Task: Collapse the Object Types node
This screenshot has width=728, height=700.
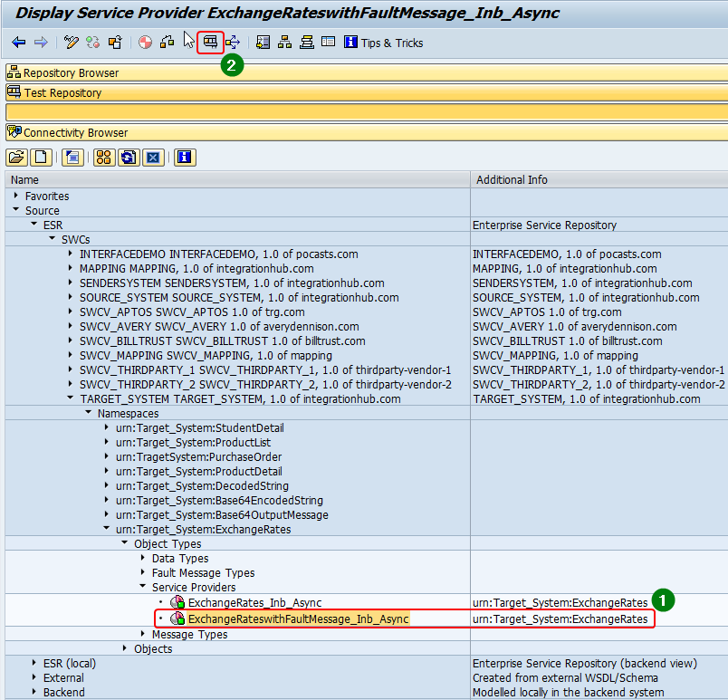Action: pyautogui.click(x=125, y=542)
